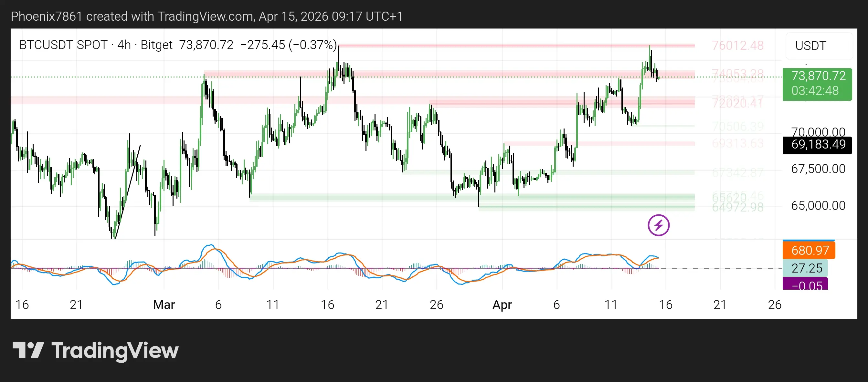This screenshot has height=382, width=868.
Task: Click the TradingView wordmark text
Action: 115,351
